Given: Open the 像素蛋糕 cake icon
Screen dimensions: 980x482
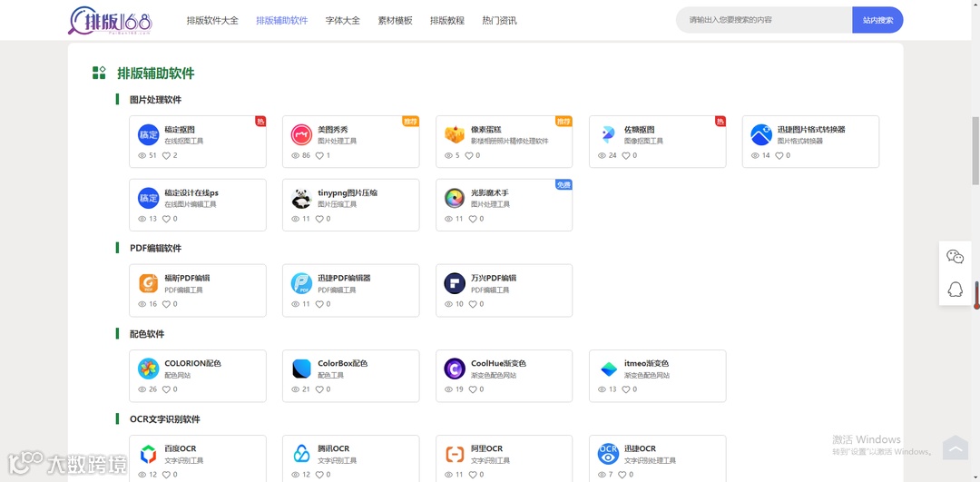Looking at the screenshot, I should (455, 135).
